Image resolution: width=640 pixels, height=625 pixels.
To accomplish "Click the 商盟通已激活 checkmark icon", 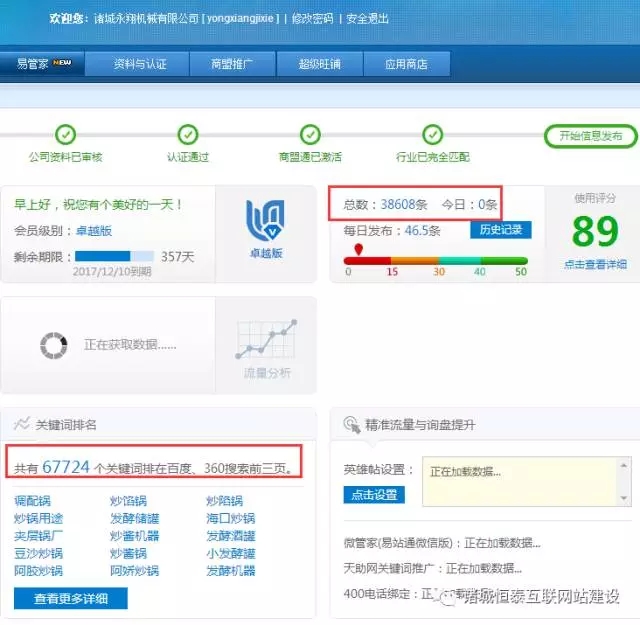I will pos(310,135).
